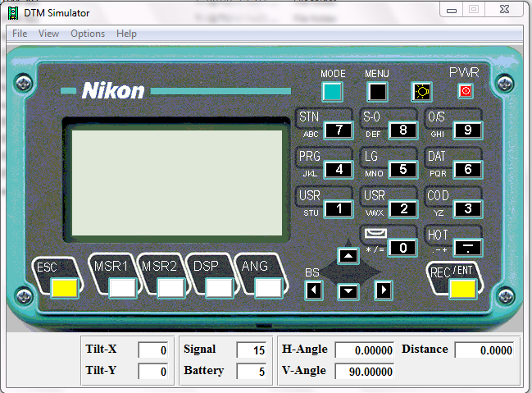Tap the LG 5 key
This screenshot has width=532, height=393.
click(402, 170)
